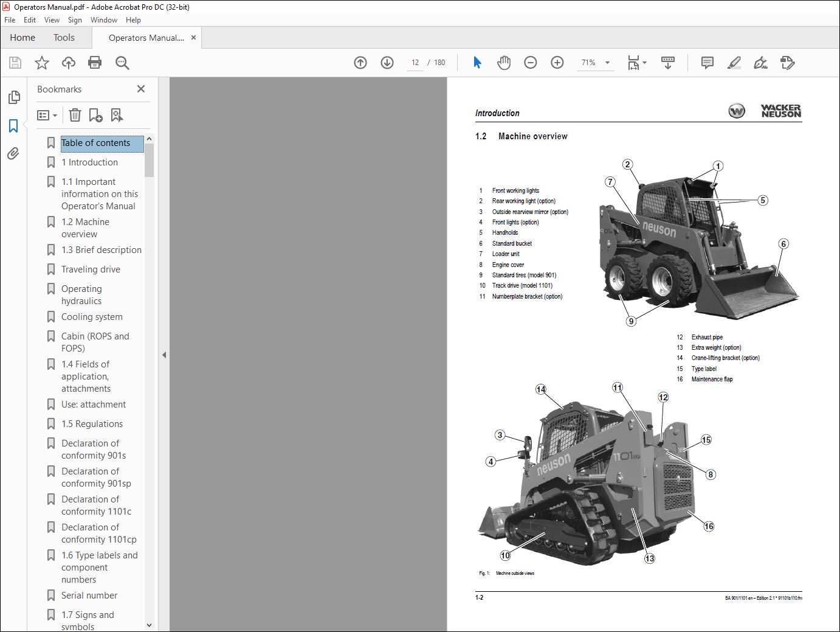Image resolution: width=840 pixels, height=632 pixels.
Task: Open Declaration of conformity 1101cp bookmark
Action: 99,533
